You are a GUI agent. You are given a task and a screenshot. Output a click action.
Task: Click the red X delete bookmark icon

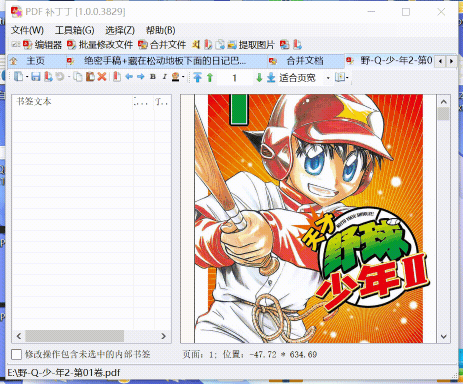(102, 77)
